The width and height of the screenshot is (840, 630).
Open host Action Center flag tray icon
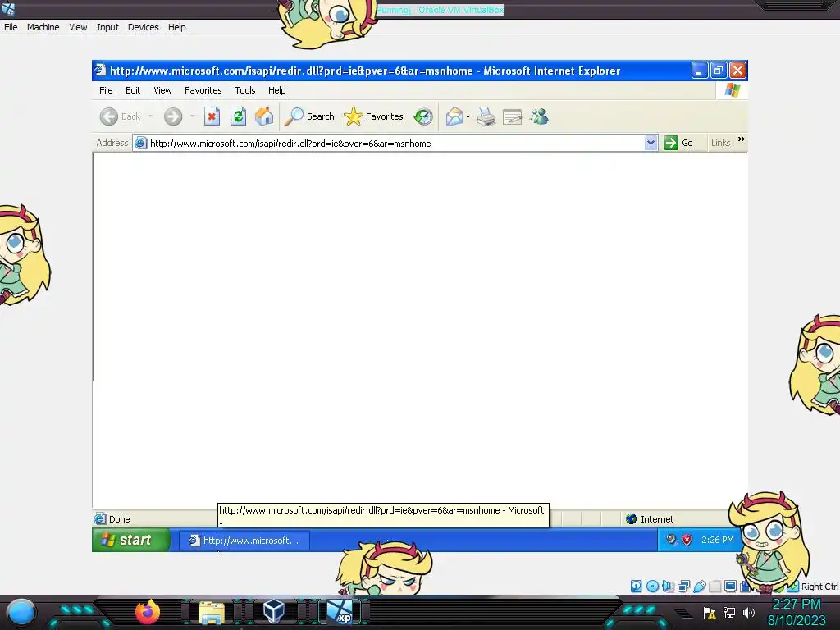tap(710, 612)
